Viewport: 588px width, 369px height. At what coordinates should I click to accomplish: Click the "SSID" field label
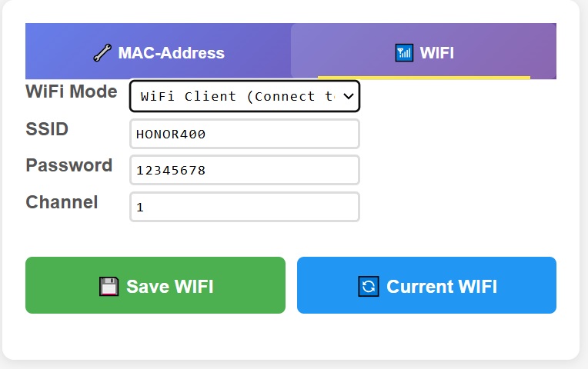(47, 129)
